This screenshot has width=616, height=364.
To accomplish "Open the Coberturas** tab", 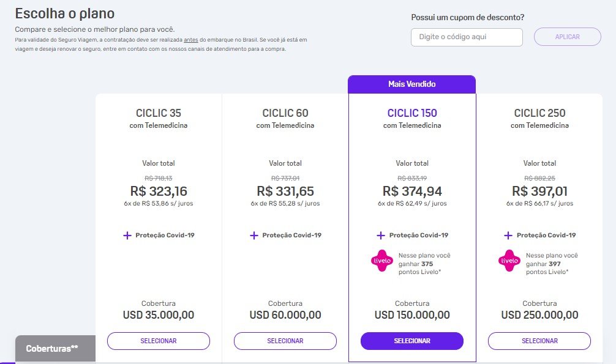I will [x=53, y=349].
